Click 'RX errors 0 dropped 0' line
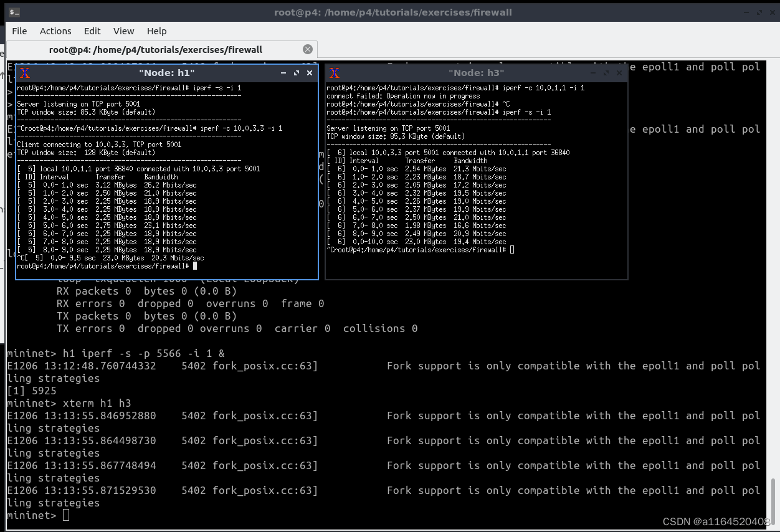 190,303
